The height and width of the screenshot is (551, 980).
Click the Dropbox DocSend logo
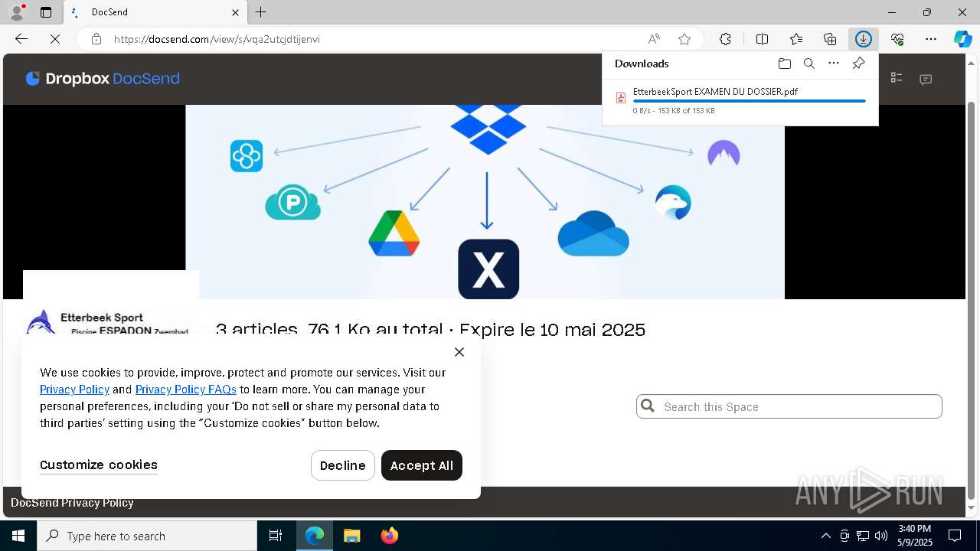[x=103, y=78]
